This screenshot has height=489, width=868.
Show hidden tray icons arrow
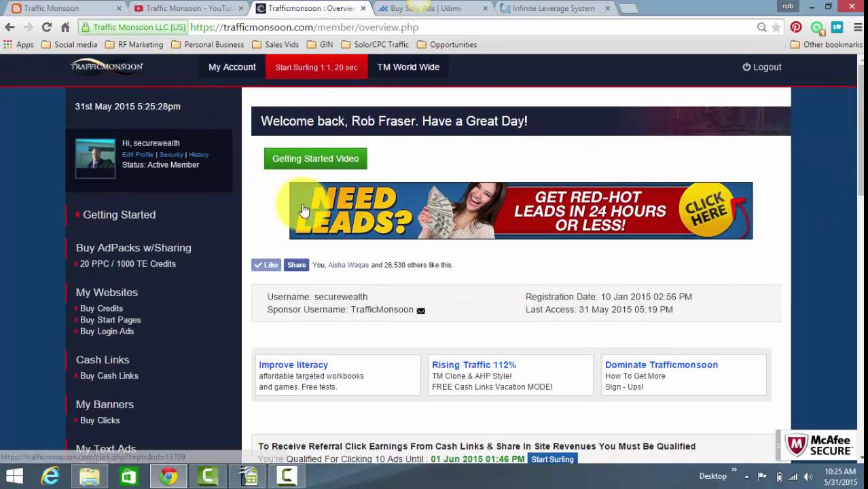tap(746, 476)
